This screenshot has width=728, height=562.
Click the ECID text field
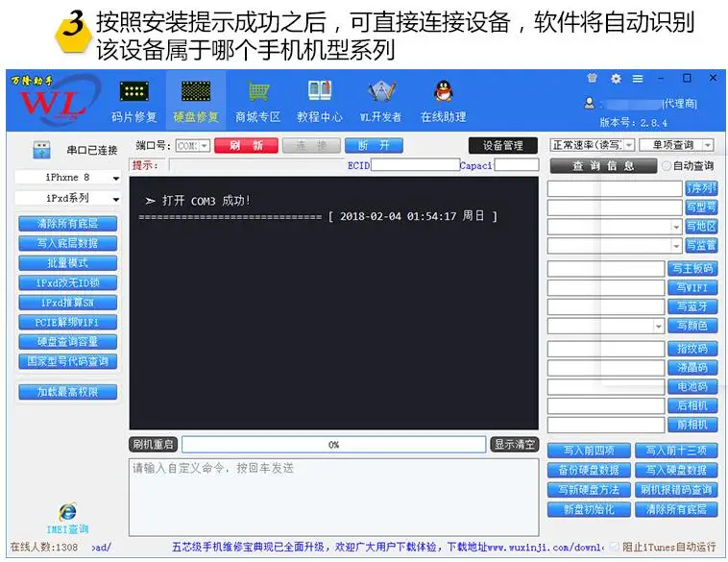pyautogui.click(x=415, y=165)
